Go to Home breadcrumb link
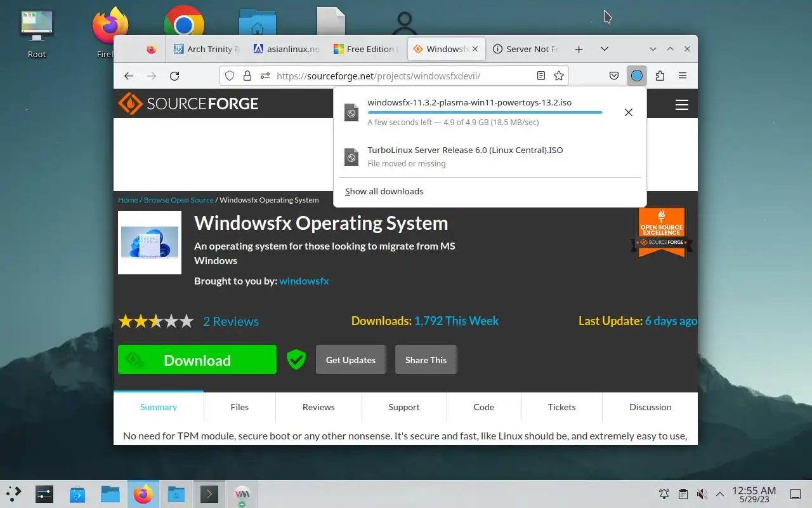812x508 pixels. (x=128, y=200)
